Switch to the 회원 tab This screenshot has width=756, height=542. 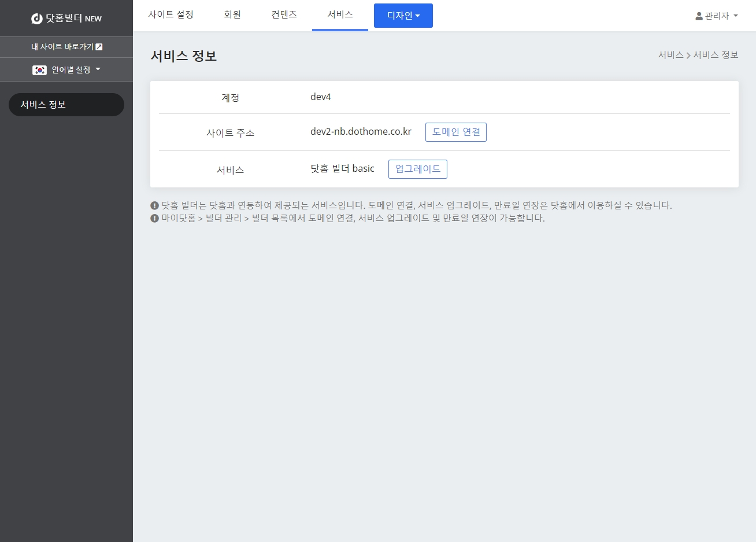(x=232, y=14)
